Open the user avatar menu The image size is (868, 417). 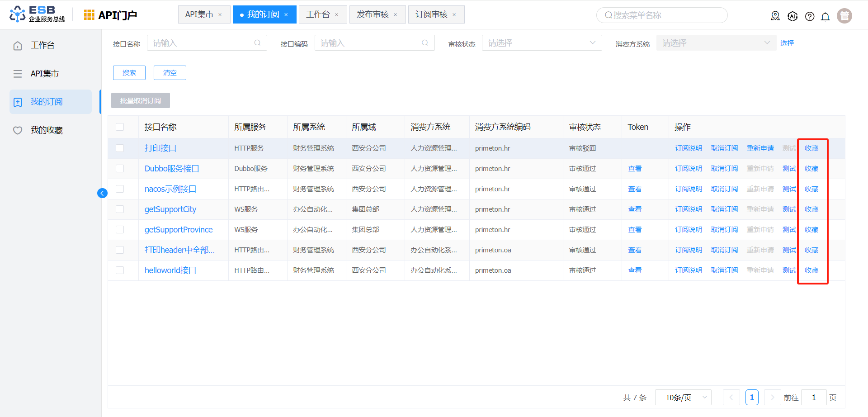[844, 16]
